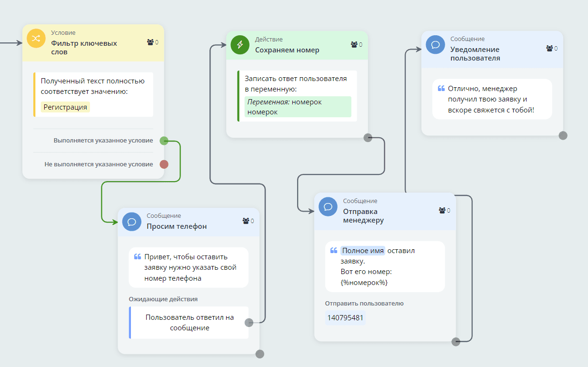
Task: Click users counter on Уведомление пользователя block
Action: (x=552, y=49)
